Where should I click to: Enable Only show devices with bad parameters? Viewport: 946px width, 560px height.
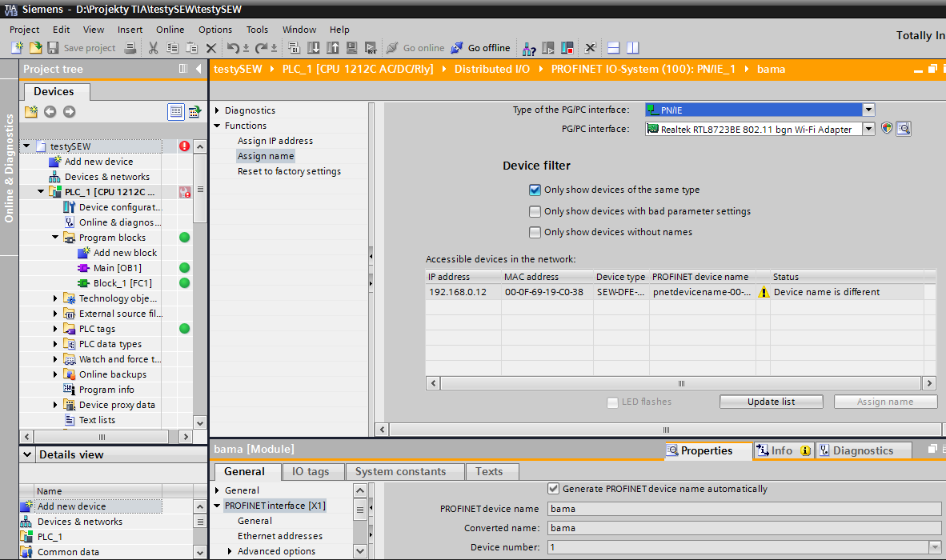[535, 212]
